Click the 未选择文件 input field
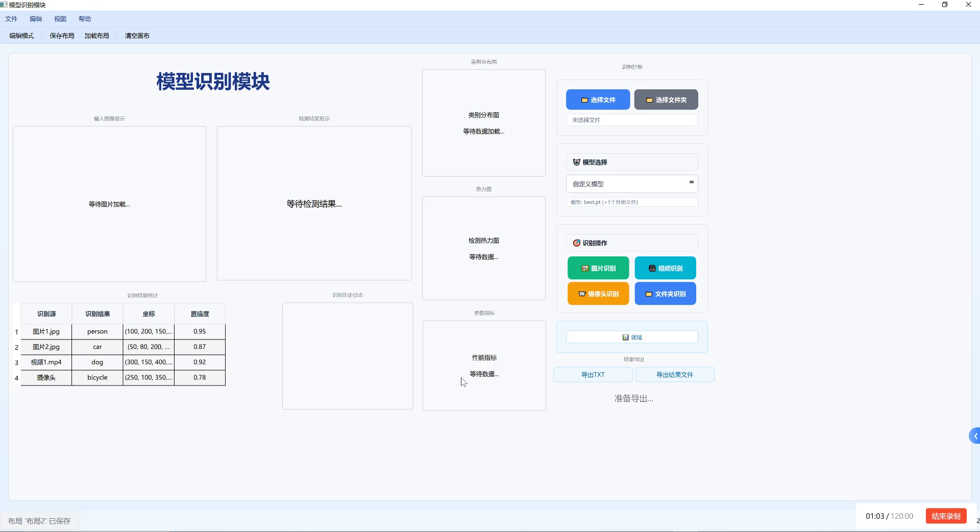Screen dimensions: 980x532 631,119
